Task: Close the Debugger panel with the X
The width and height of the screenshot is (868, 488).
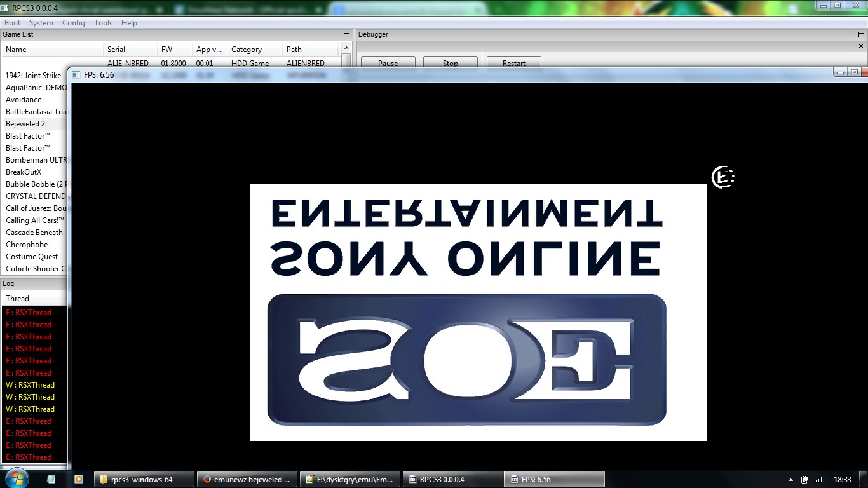Action: tap(861, 46)
